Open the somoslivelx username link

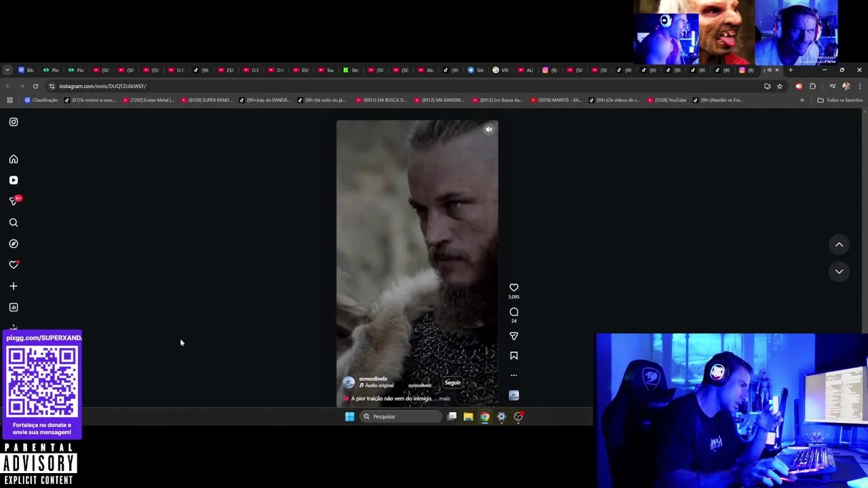373,379
